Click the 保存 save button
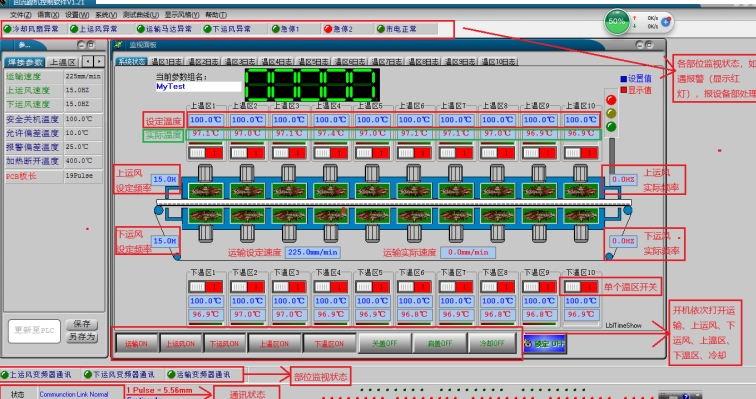This screenshot has width=756, height=399. click(x=81, y=324)
